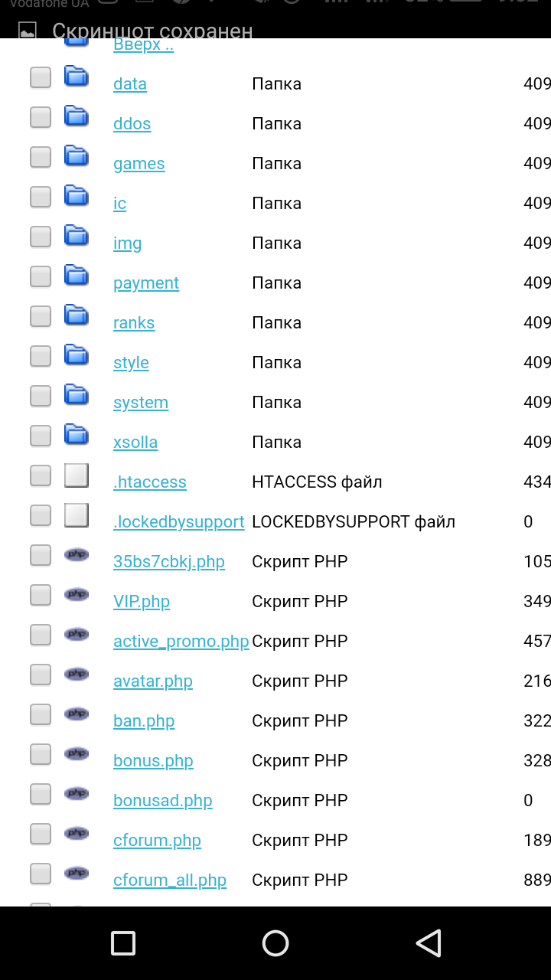Tap the Android Home navigation button
The image size is (551, 980).
tap(275, 943)
